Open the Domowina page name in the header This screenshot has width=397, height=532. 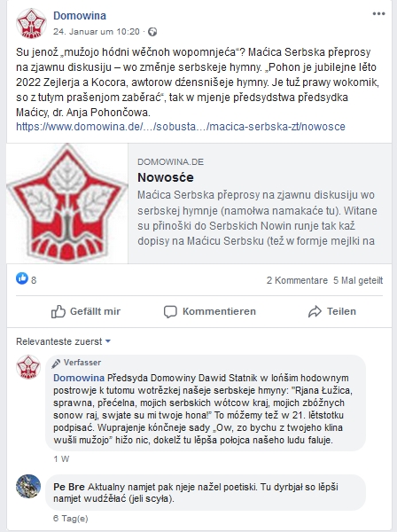80,16
